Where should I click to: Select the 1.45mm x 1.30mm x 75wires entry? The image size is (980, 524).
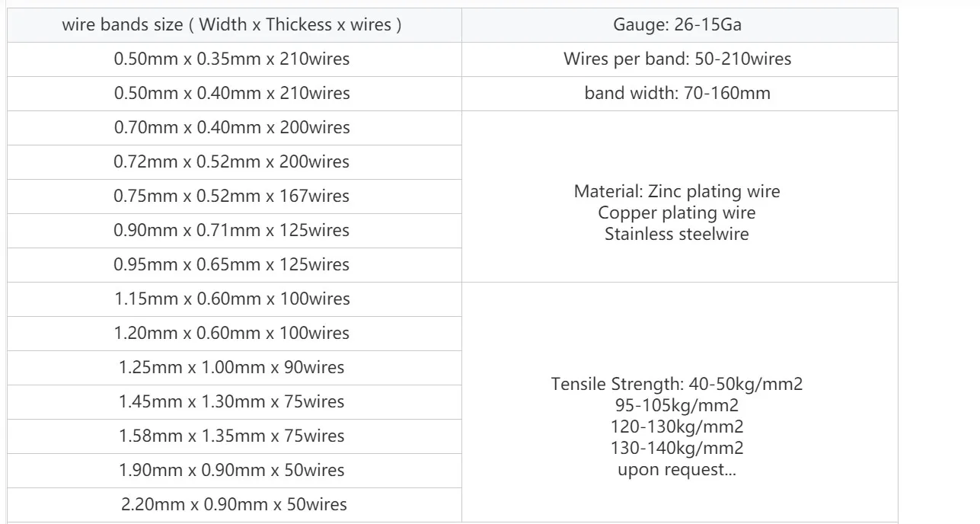point(231,401)
